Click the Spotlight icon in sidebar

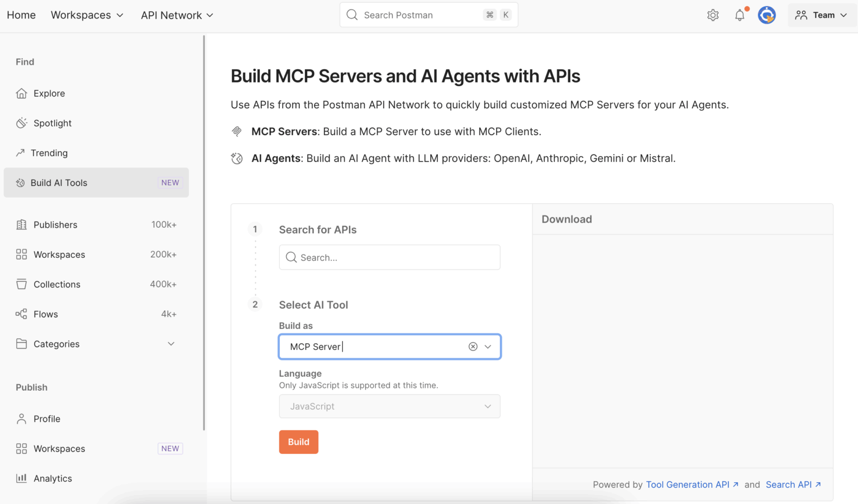[x=21, y=123]
